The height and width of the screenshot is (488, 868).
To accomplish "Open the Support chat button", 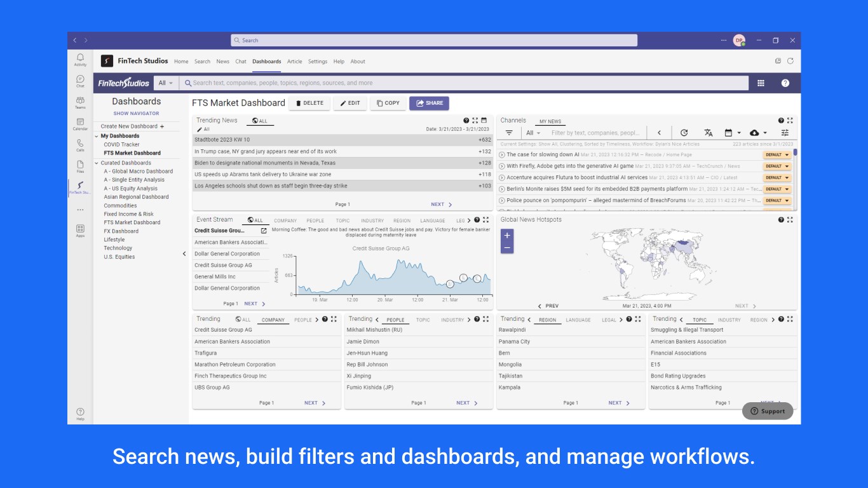I will click(768, 411).
